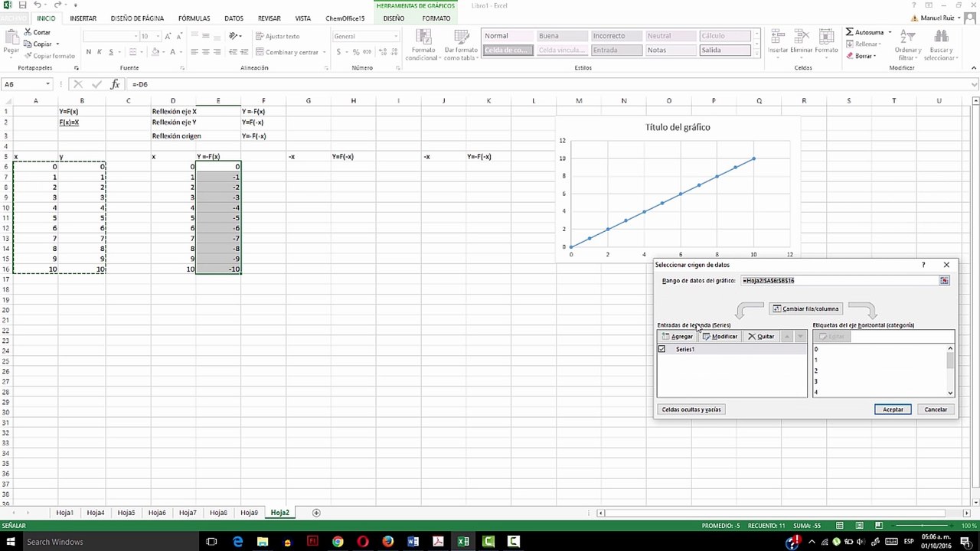This screenshot has width=980, height=551.
Task: Click the Modificar series button
Action: click(x=720, y=337)
